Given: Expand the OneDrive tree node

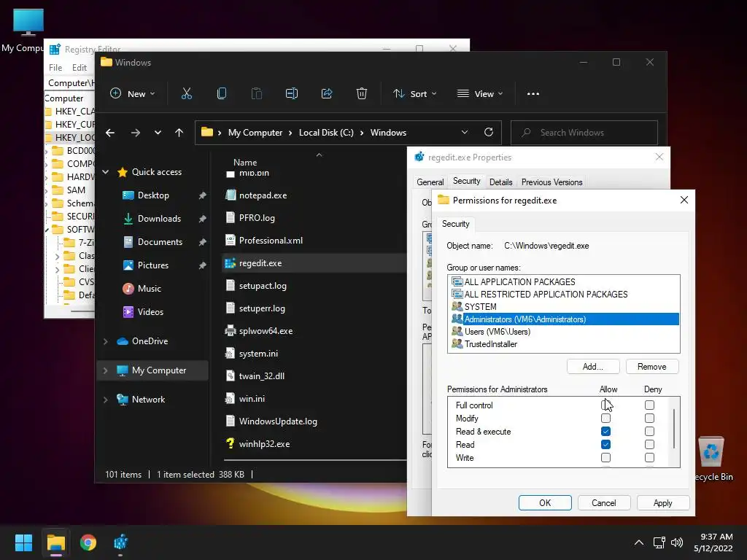Looking at the screenshot, I should 106,341.
